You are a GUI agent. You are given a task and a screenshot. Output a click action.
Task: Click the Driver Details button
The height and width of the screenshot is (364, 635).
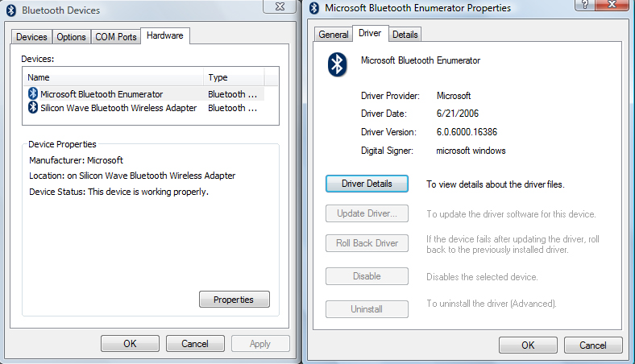click(367, 184)
